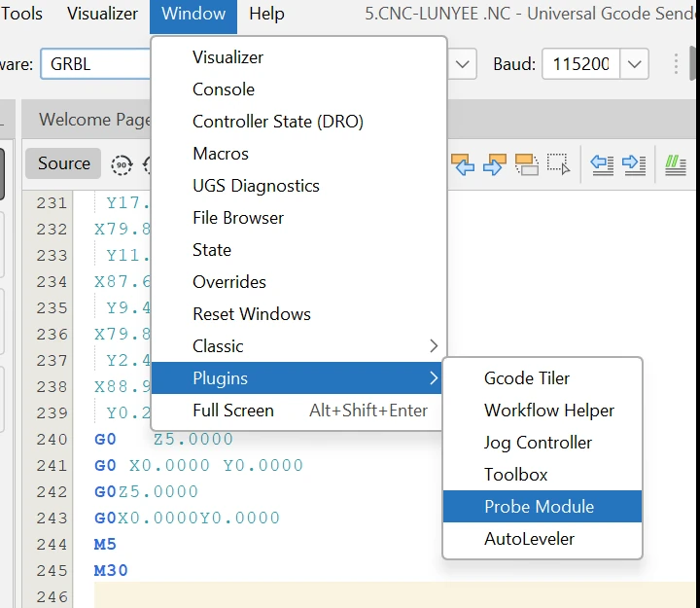700x608 pixels.
Task: Select Console from the Window menu
Action: [x=298, y=89]
